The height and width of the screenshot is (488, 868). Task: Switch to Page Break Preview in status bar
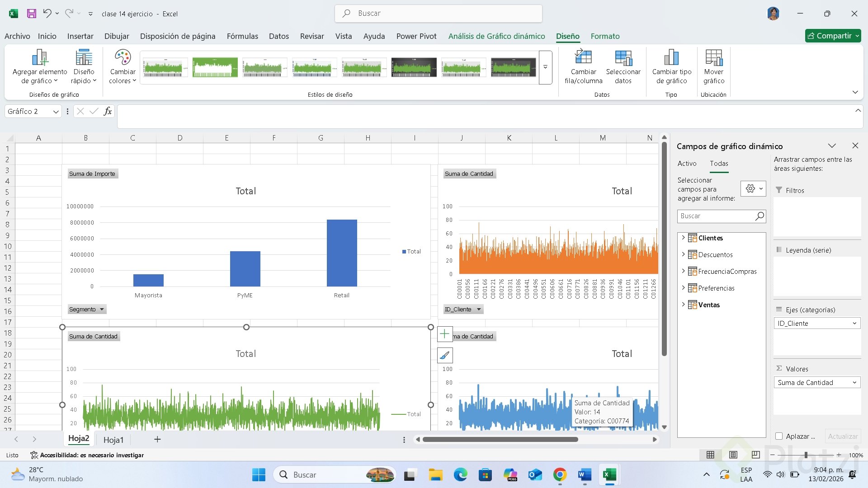[755, 455]
